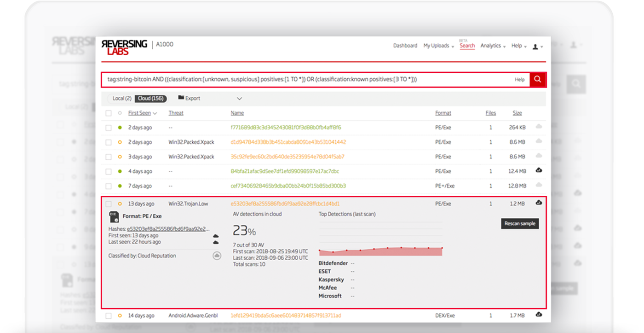Open Help link inside search bar

519,80
